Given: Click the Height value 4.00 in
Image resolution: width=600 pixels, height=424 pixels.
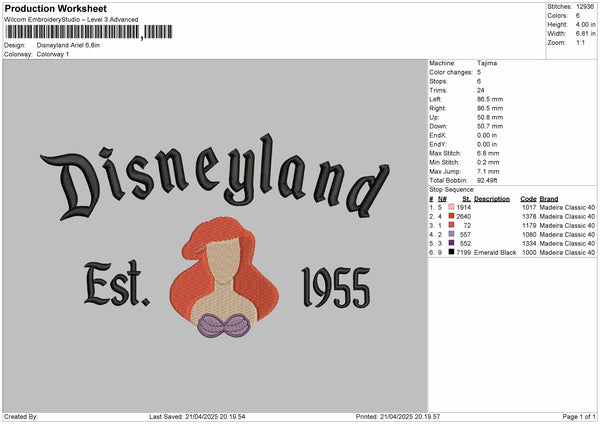Looking at the screenshot, I should pyautogui.click(x=585, y=24).
